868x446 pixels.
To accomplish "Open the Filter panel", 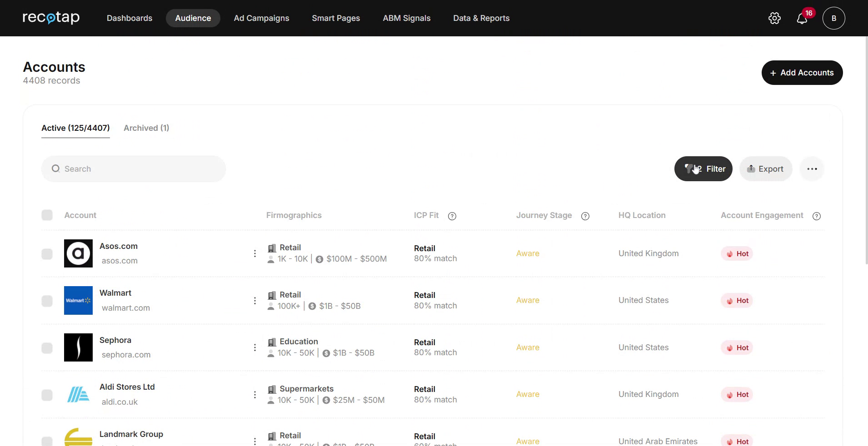I will [709, 168].
